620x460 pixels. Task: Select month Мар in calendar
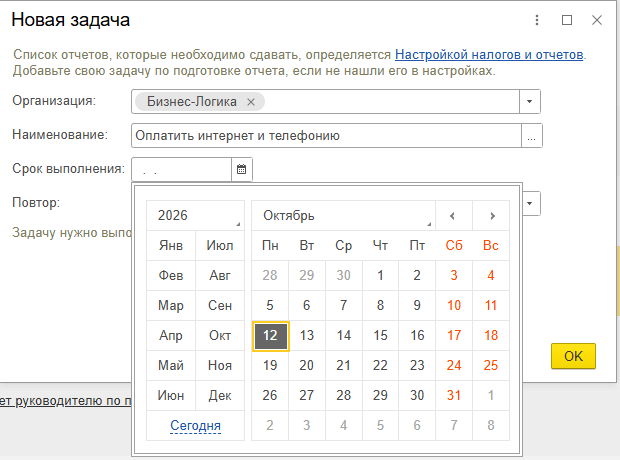tap(171, 305)
